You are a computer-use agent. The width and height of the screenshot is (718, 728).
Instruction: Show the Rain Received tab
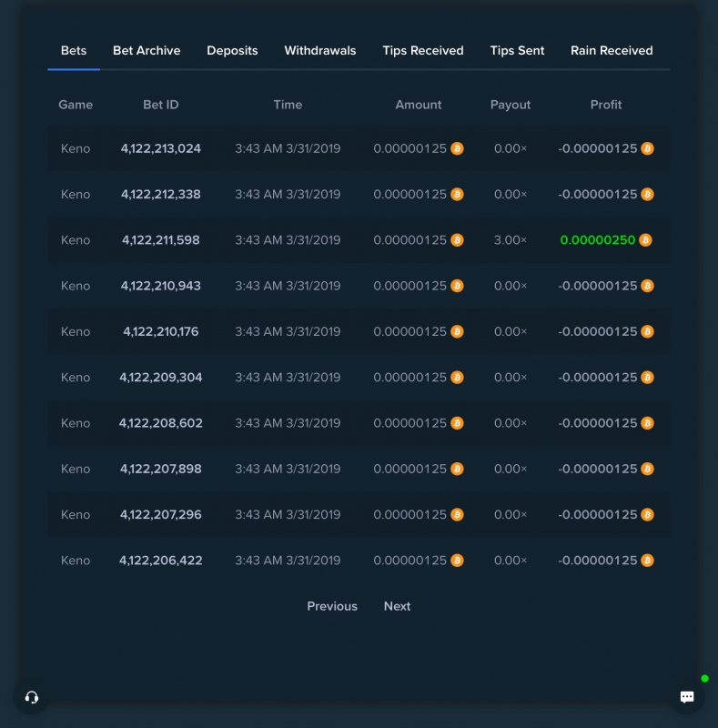(612, 51)
